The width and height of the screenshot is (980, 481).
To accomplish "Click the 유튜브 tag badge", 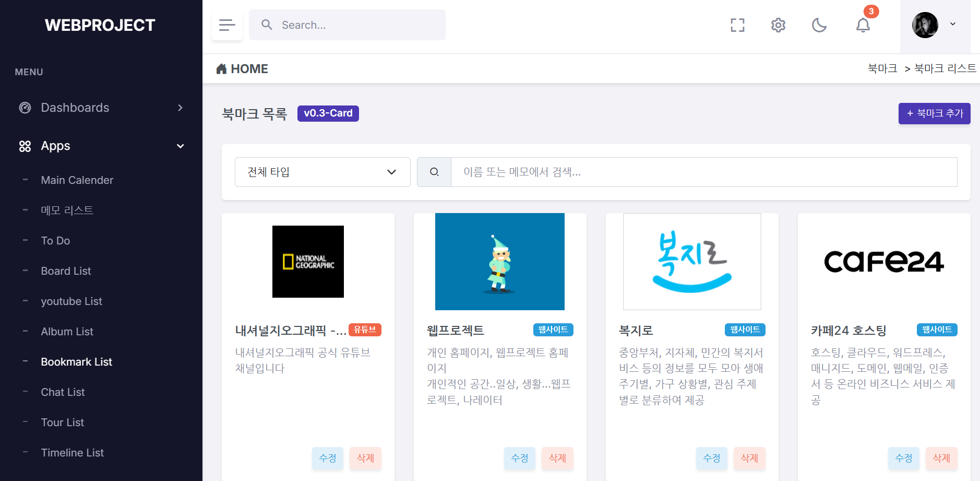I will [365, 330].
